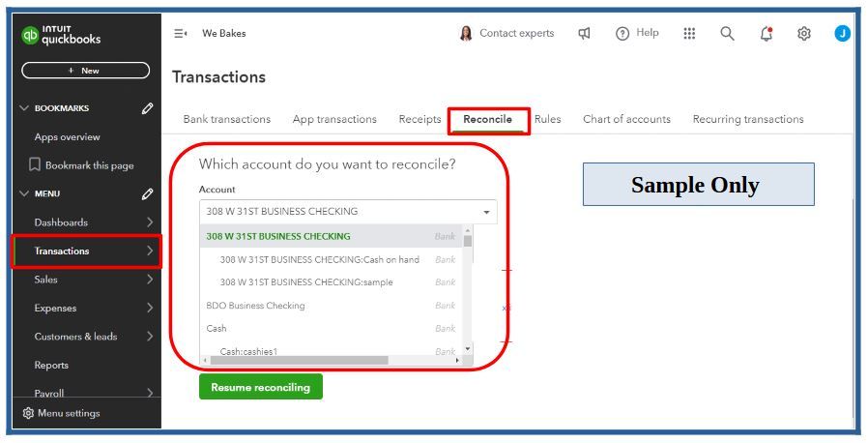The width and height of the screenshot is (868, 443).
Task: Click the list scroll up arrow
Action: point(468,230)
